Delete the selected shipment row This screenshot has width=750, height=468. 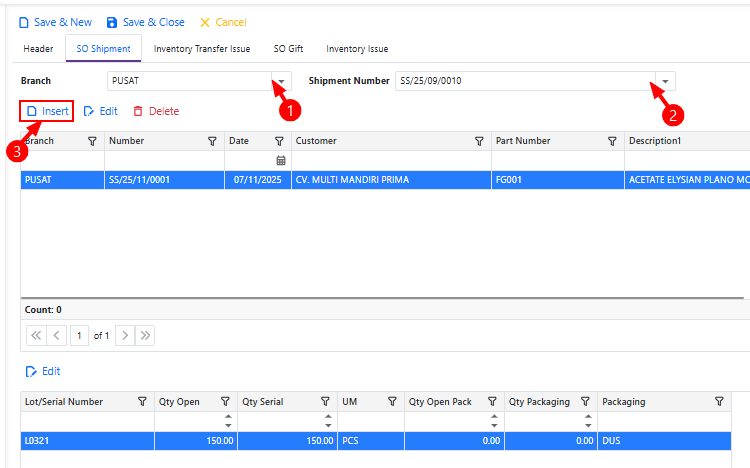click(x=156, y=111)
